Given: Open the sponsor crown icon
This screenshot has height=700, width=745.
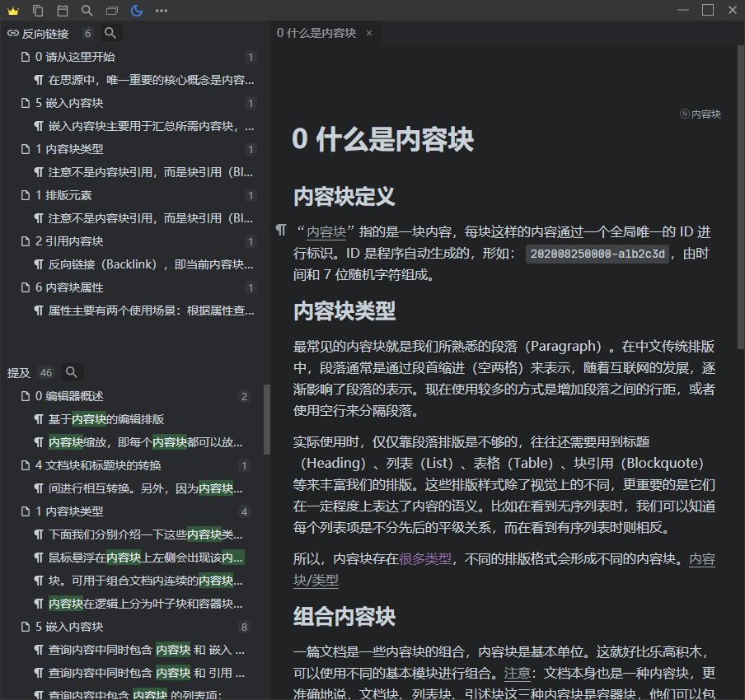Looking at the screenshot, I should pos(13,11).
